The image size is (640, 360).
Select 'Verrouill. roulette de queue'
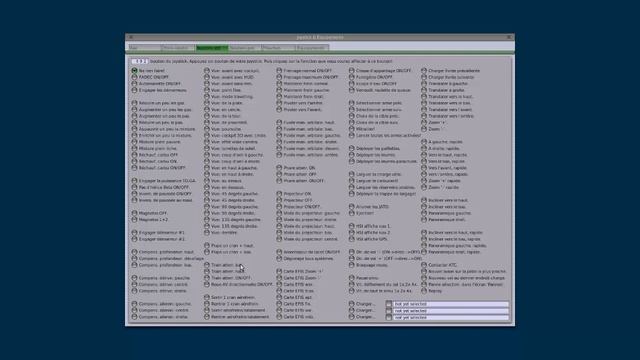click(351, 90)
